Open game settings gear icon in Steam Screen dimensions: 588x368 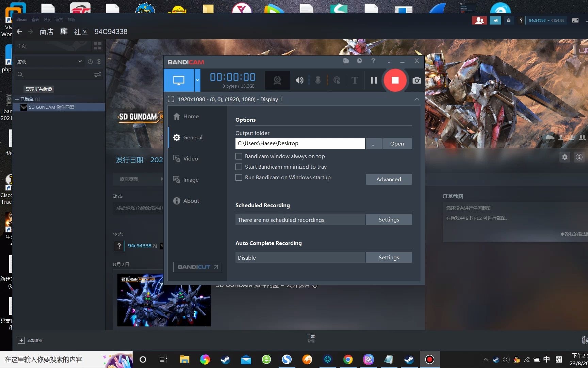click(x=565, y=157)
